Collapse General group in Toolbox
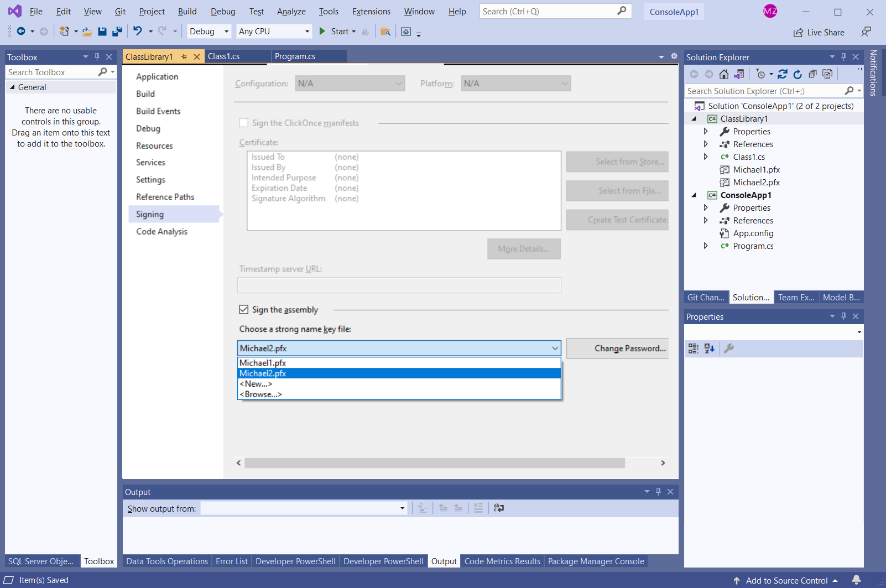Image resolution: width=886 pixels, height=588 pixels. [x=12, y=87]
